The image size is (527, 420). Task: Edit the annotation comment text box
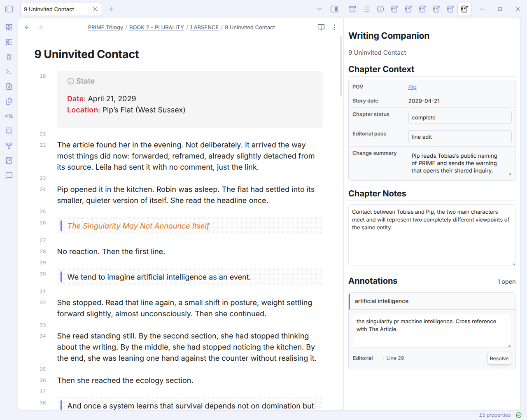click(432, 331)
